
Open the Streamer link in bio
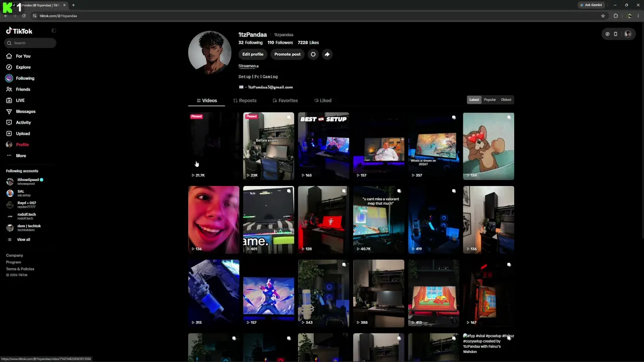pyautogui.click(x=249, y=66)
